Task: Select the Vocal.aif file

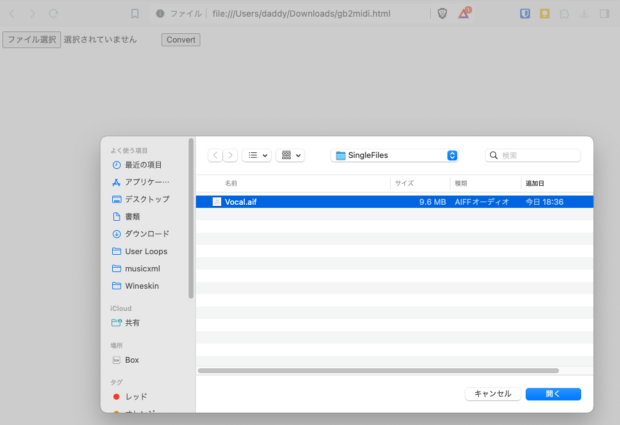Action: pyautogui.click(x=240, y=201)
